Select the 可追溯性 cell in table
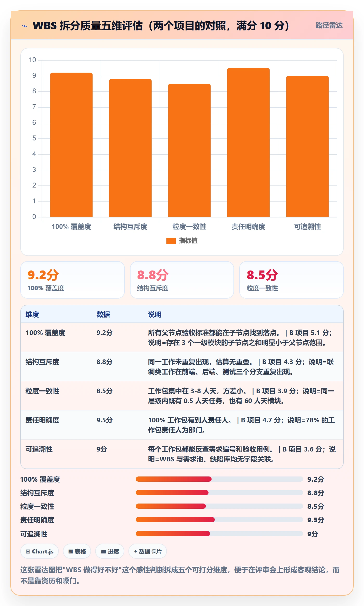Image resolution: width=364 pixels, height=606 pixels. point(39,449)
